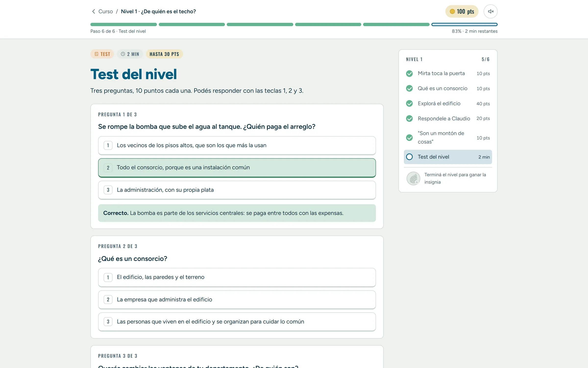
Task: Click the check beside "Son un montón de cosas"
Action: pyautogui.click(x=409, y=138)
